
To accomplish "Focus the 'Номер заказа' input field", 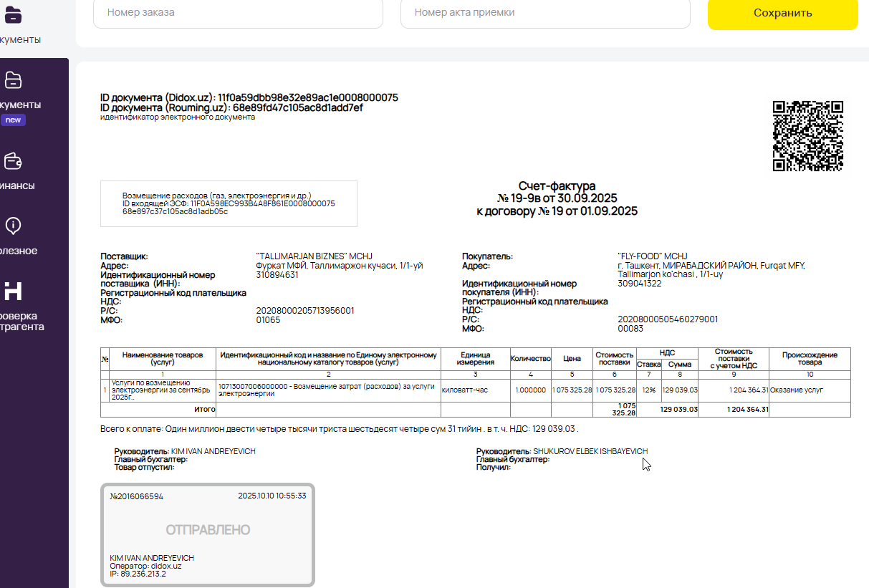I will pyautogui.click(x=238, y=13).
